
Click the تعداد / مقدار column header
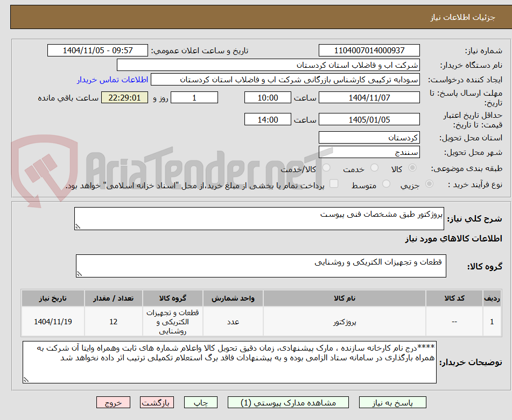click(113, 298)
